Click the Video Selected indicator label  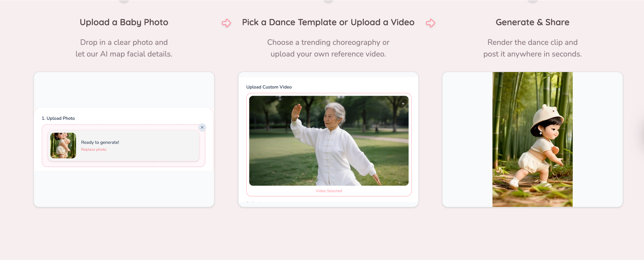click(x=329, y=190)
